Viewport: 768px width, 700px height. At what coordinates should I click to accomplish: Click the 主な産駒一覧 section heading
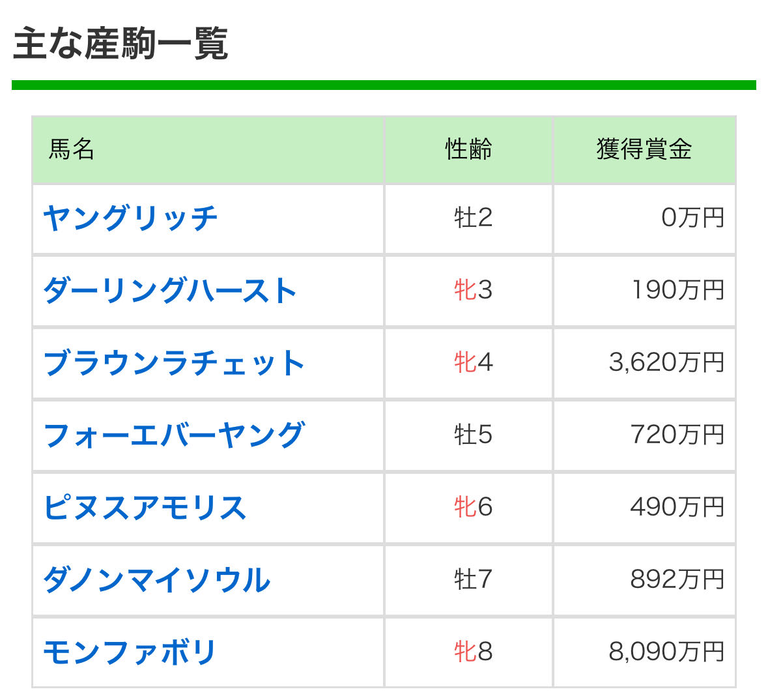click(121, 44)
